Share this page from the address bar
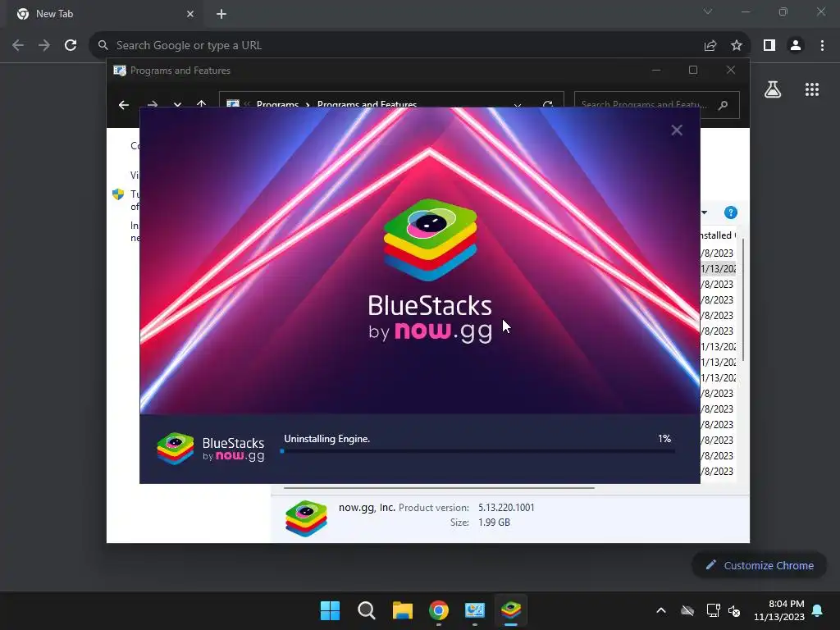The height and width of the screenshot is (630, 840). (710, 46)
